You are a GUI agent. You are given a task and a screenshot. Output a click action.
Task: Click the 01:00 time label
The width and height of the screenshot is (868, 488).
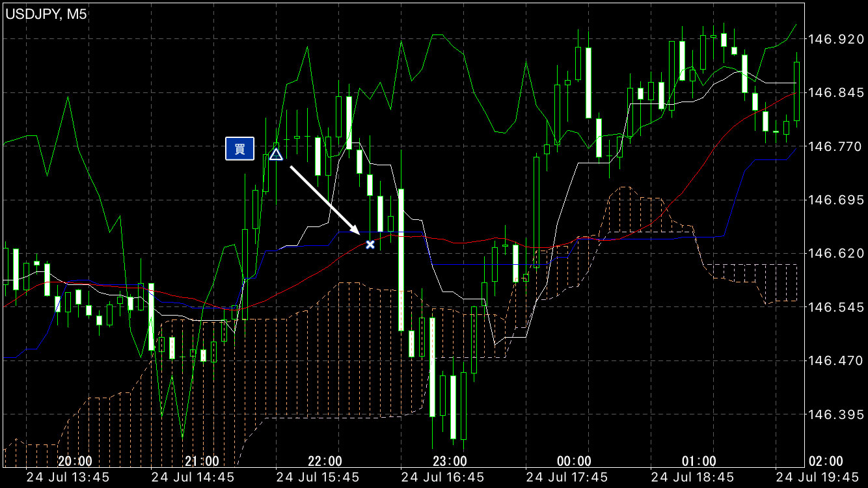699,461
